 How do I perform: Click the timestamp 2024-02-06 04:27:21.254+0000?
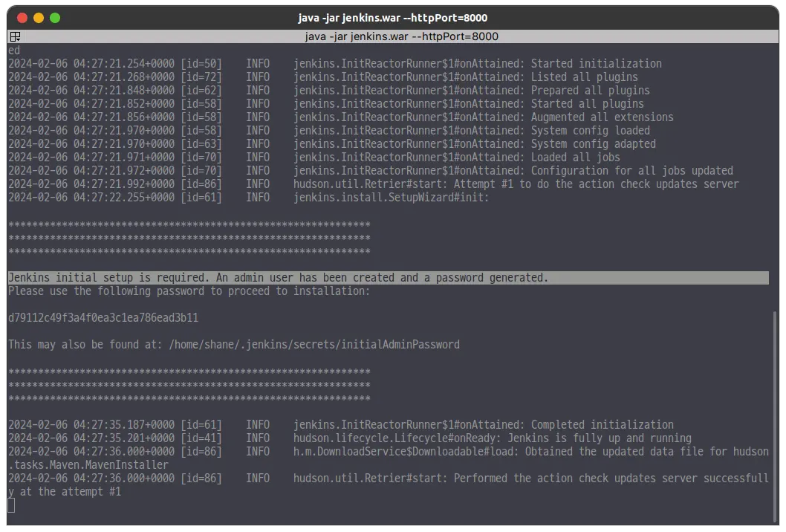(91, 64)
